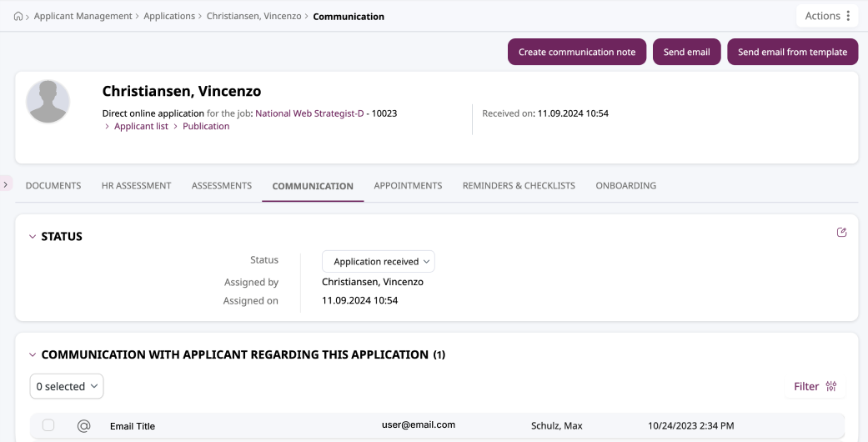Open the National Web Strategist-D job link
This screenshot has width=868, height=442.
(x=309, y=113)
